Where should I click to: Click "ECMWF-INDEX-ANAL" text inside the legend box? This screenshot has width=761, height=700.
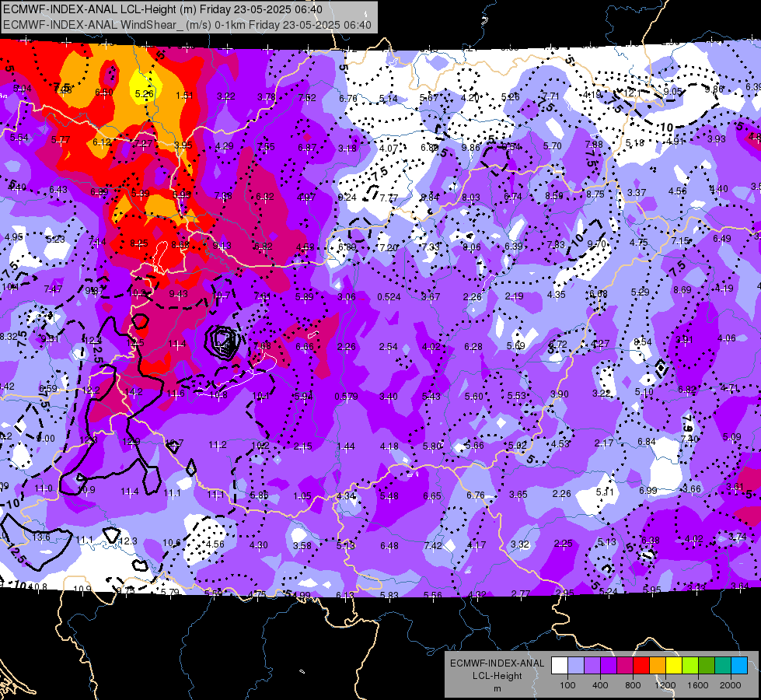(x=497, y=663)
